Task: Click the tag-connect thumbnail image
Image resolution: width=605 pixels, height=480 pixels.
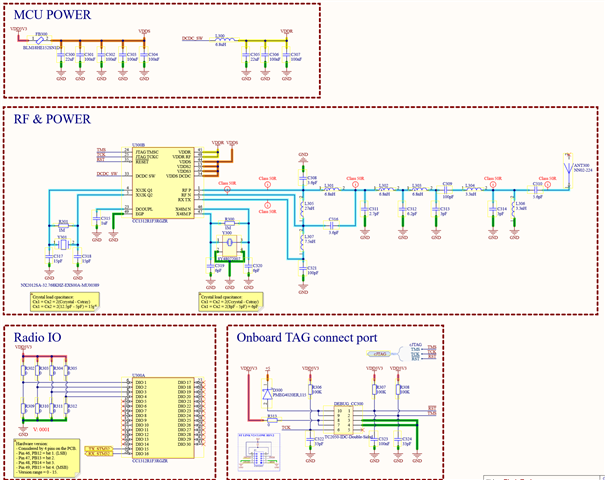Action: [259, 452]
